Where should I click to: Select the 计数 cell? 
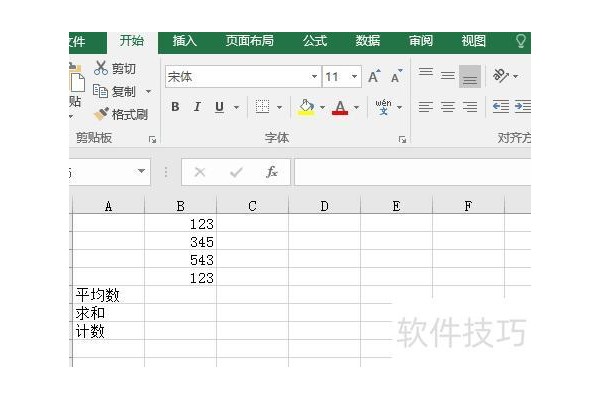[109, 331]
